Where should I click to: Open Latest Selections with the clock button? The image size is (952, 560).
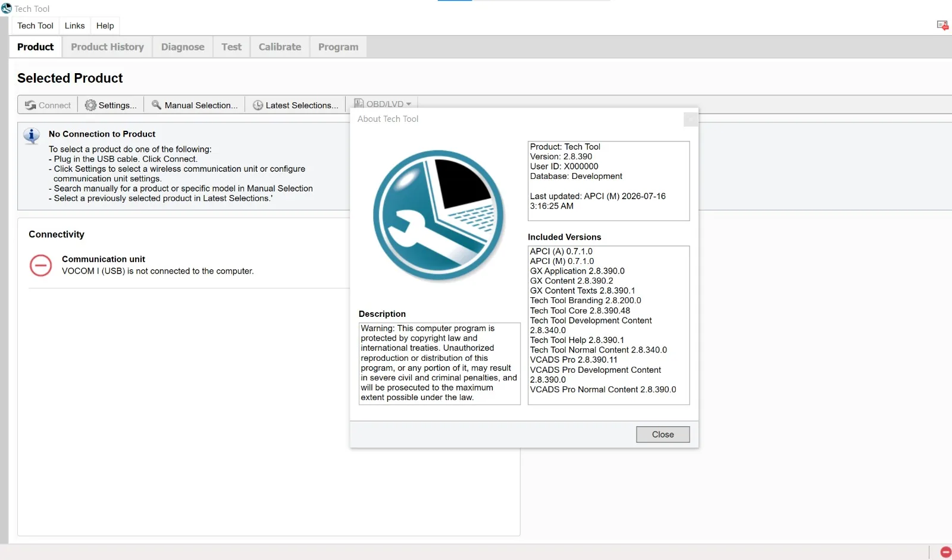(296, 105)
